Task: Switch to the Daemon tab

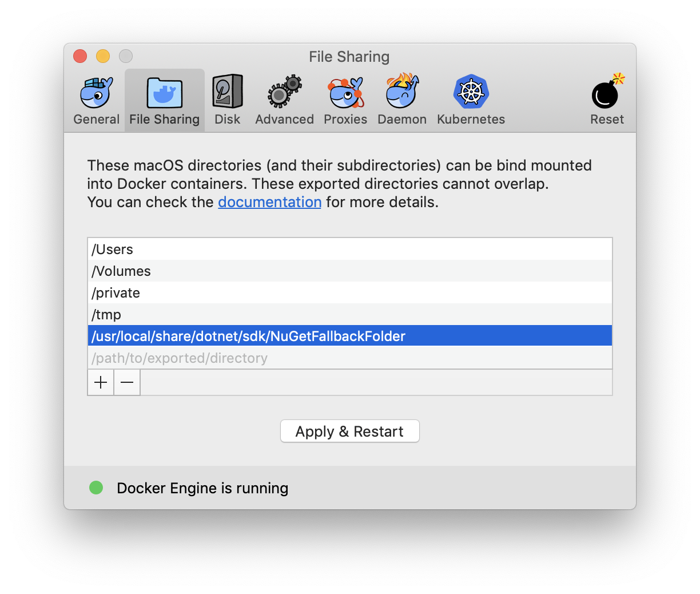Action: pyautogui.click(x=401, y=100)
